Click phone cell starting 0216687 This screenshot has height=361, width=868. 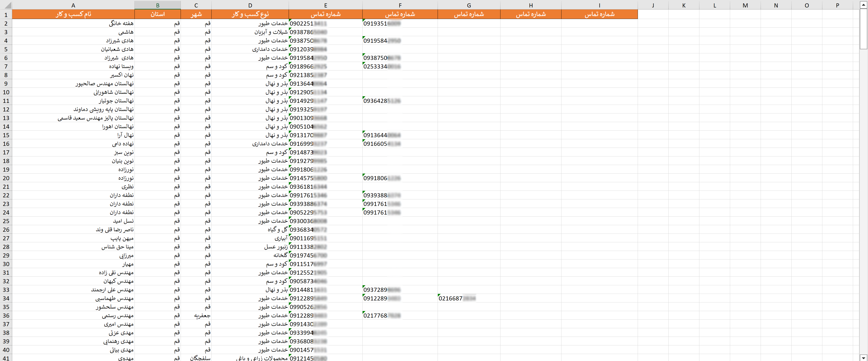click(469, 298)
